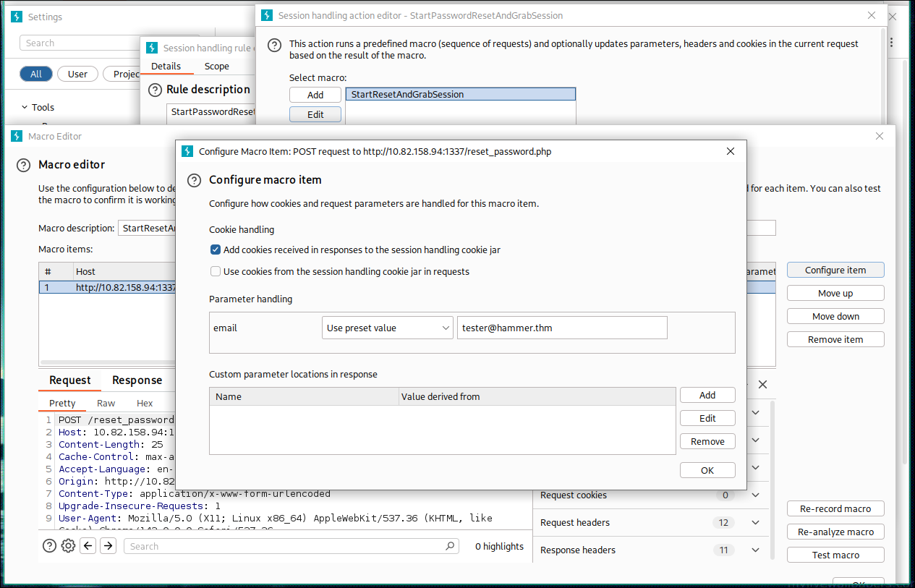Viewport: 915px width, 588px height.
Task: Expand the Request headers section
Action: tap(755, 523)
